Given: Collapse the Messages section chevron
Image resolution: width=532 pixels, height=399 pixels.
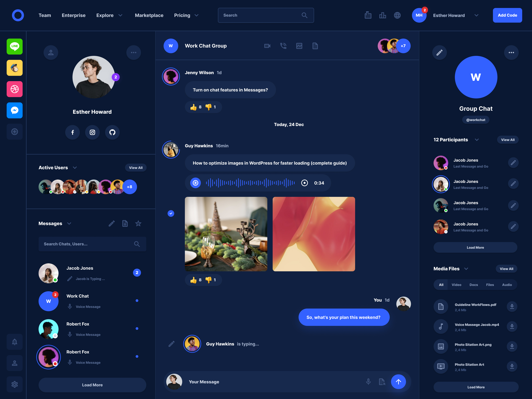Looking at the screenshot, I should pos(69,223).
